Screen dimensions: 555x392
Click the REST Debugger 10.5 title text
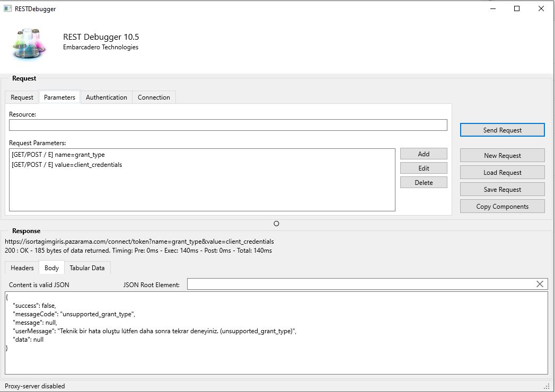pos(101,37)
